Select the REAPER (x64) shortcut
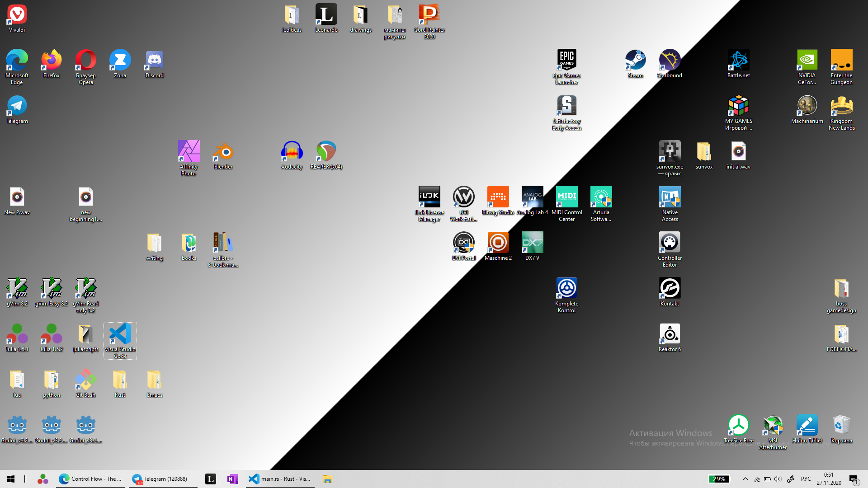 (x=326, y=155)
